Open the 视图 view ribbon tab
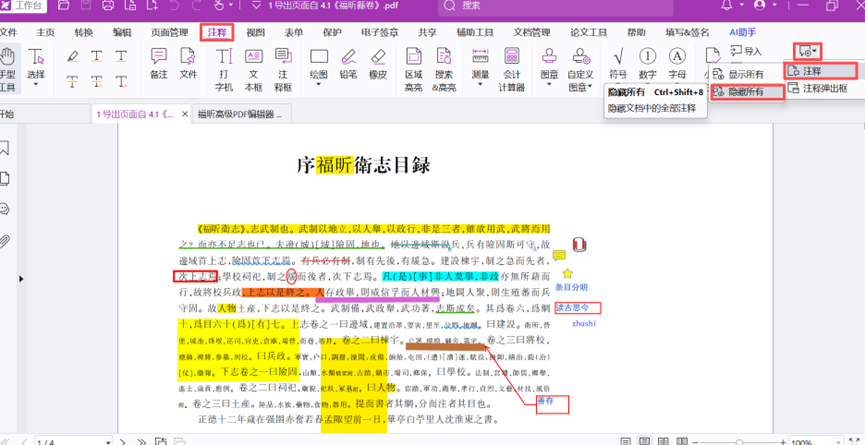The height and width of the screenshot is (445, 865). click(x=256, y=32)
